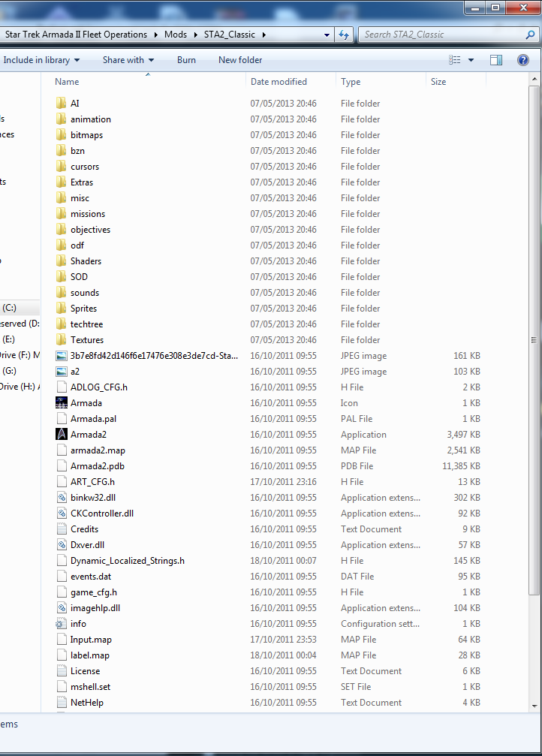
Task: Select the info configuration settings icon
Action: coord(62,623)
